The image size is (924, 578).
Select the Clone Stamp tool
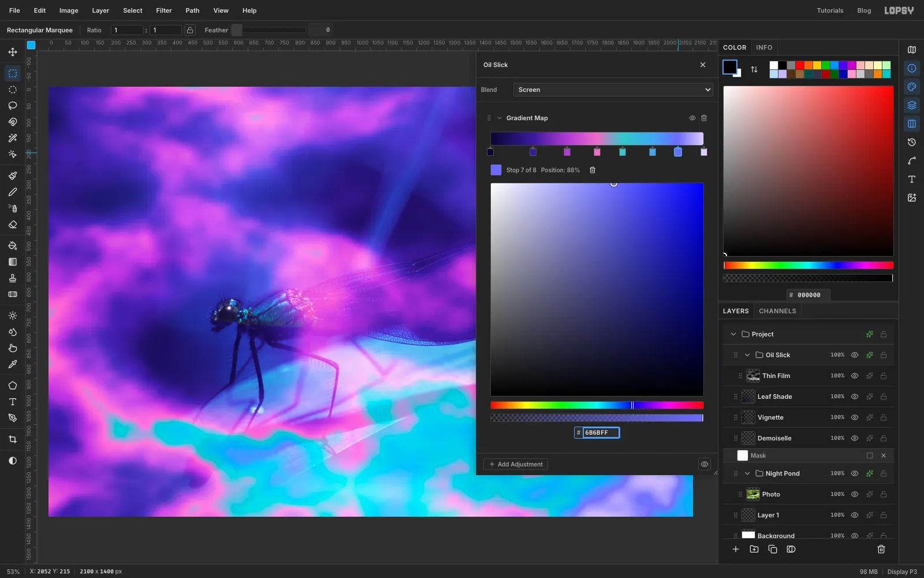pos(13,278)
